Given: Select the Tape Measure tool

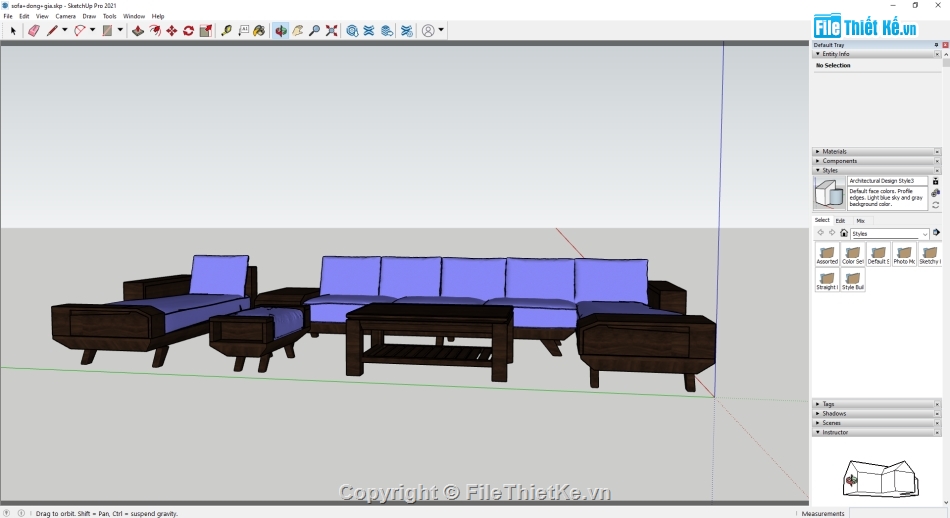Looking at the screenshot, I should (x=227, y=30).
